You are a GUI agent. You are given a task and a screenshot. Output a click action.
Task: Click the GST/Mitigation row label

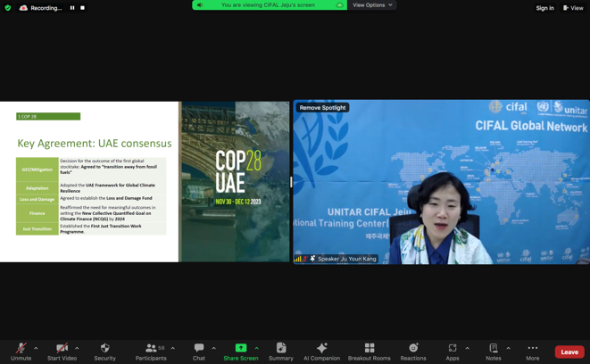click(x=37, y=170)
